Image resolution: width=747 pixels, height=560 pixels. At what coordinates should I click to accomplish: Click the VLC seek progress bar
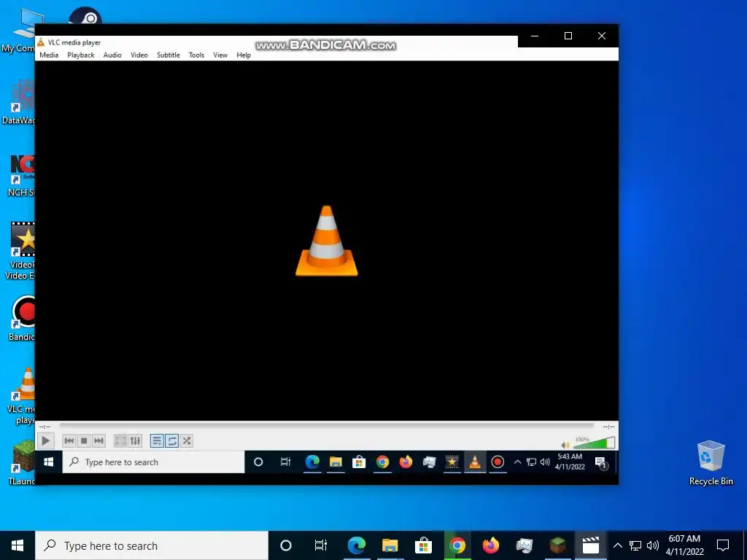(x=326, y=426)
